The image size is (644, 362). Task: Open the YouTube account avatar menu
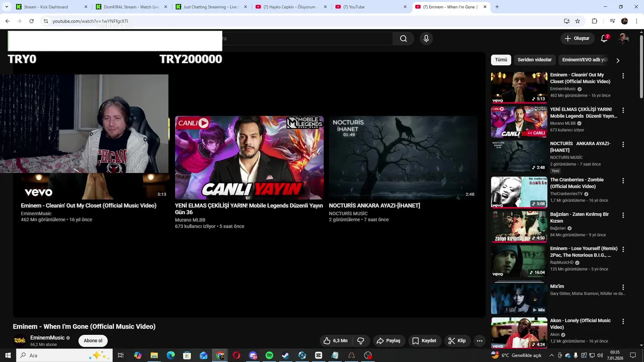pos(623,38)
